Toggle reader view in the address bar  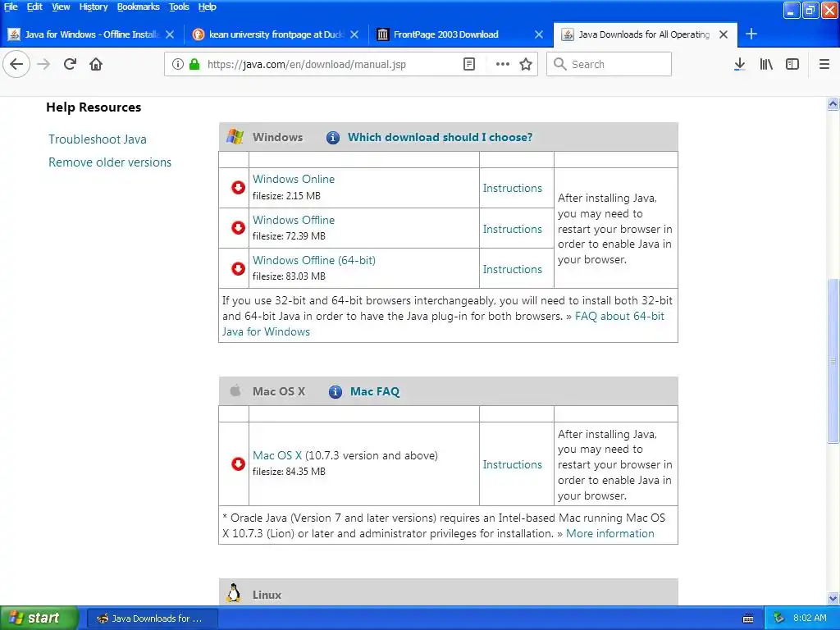(468, 64)
